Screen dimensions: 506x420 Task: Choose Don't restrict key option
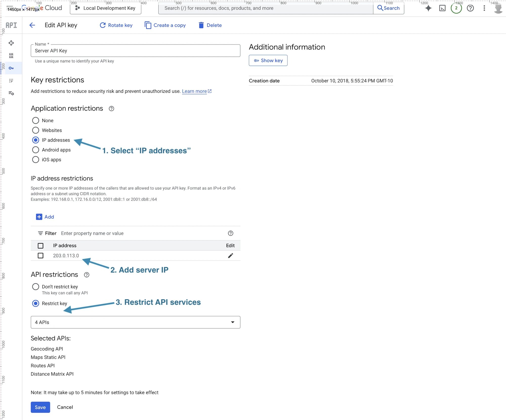tap(36, 287)
